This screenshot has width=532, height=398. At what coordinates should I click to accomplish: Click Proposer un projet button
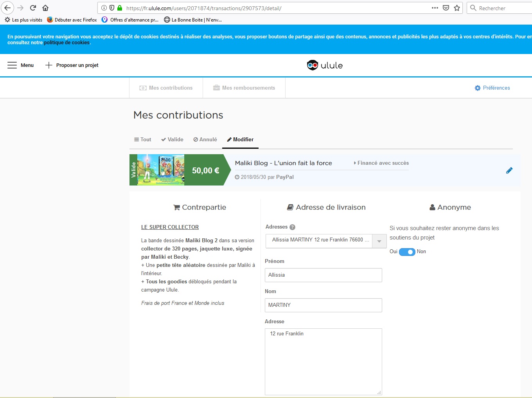pos(72,65)
